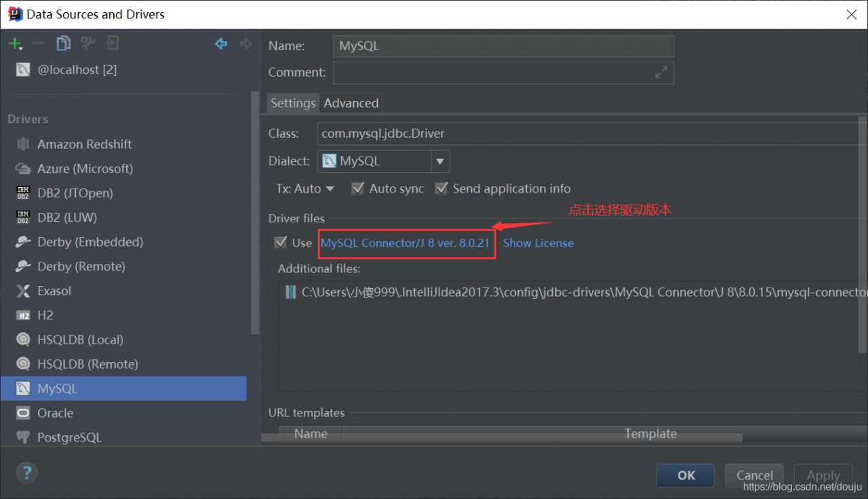This screenshot has width=868, height=499.
Task: Click the HSQLDB (Remote) spiral icon
Action: pyautogui.click(x=23, y=364)
